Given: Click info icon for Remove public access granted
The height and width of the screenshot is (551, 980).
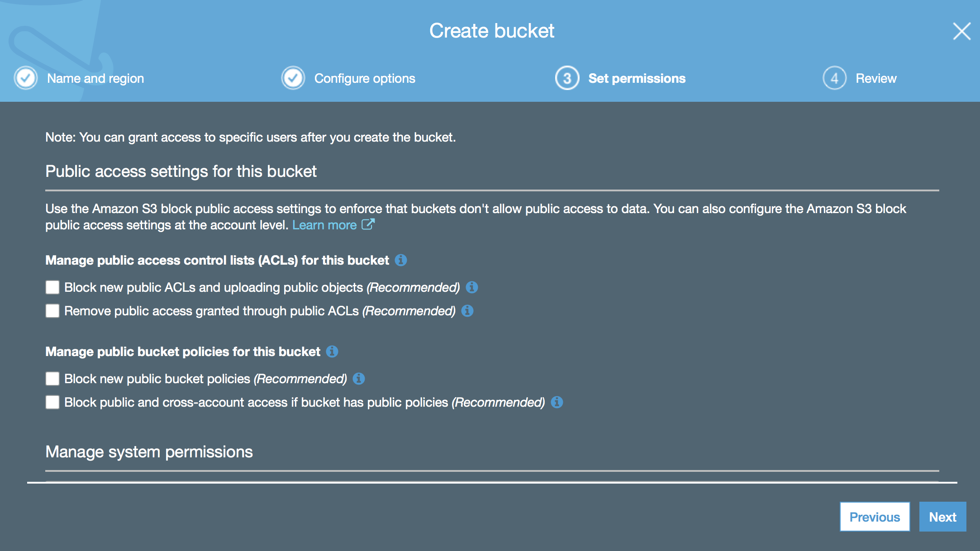Looking at the screenshot, I should coord(467,311).
